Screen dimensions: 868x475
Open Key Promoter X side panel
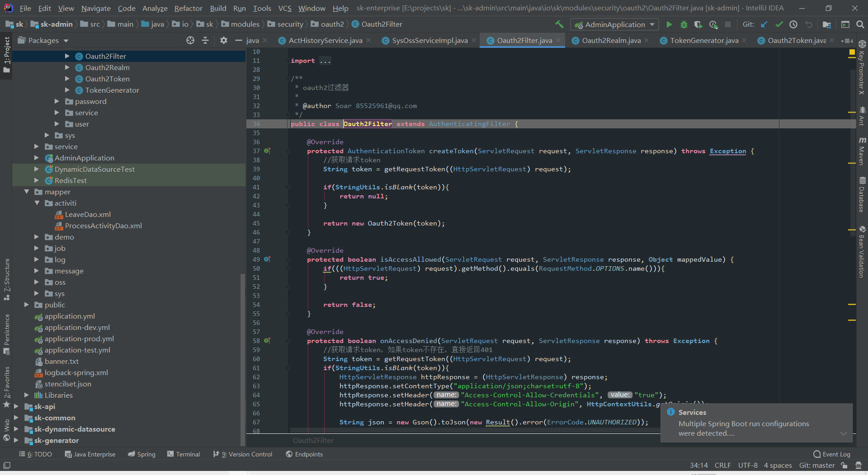click(862, 67)
